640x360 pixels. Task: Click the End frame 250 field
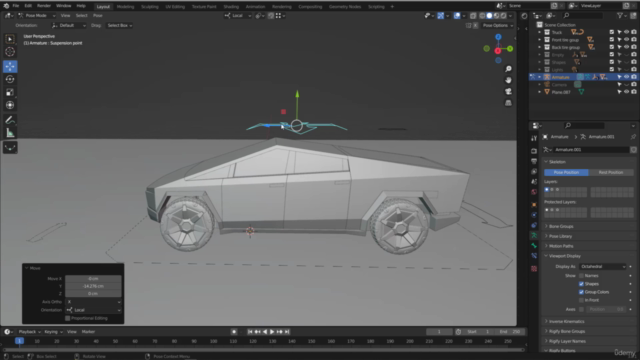click(x=510, y=332)
